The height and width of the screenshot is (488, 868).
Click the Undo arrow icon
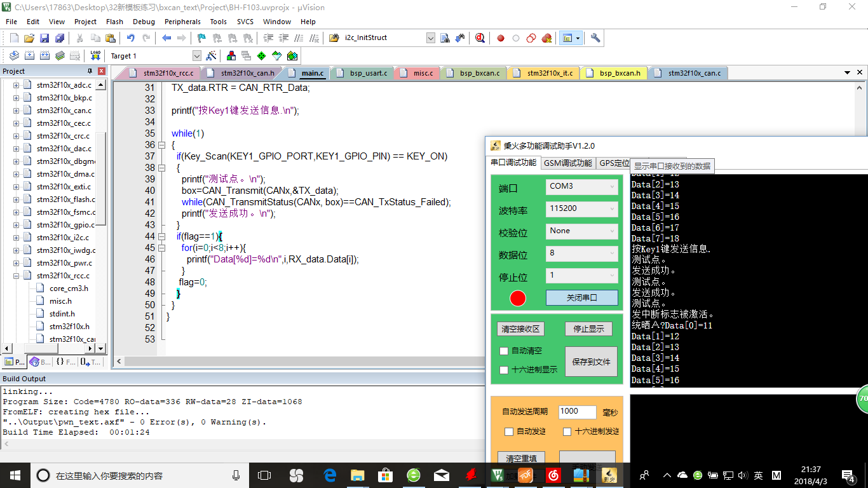pyautogui.click(x=131, y=38)
